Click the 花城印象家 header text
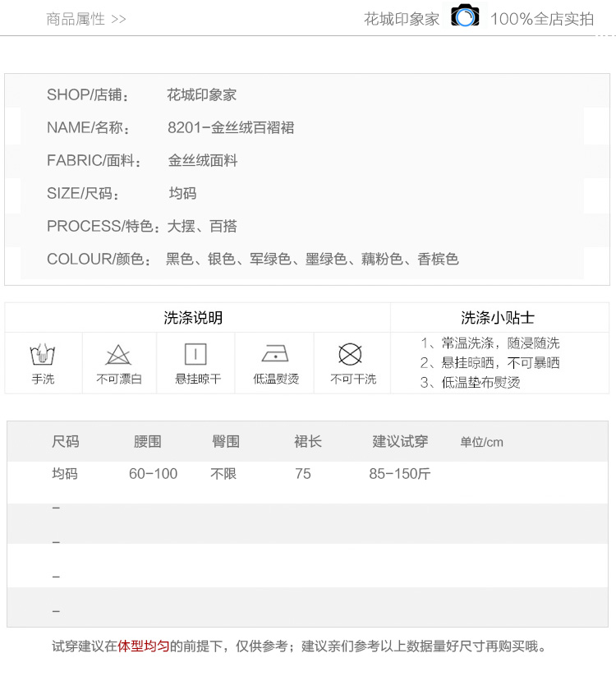Viewport: 616px width, 690px height. coord(402,20)
